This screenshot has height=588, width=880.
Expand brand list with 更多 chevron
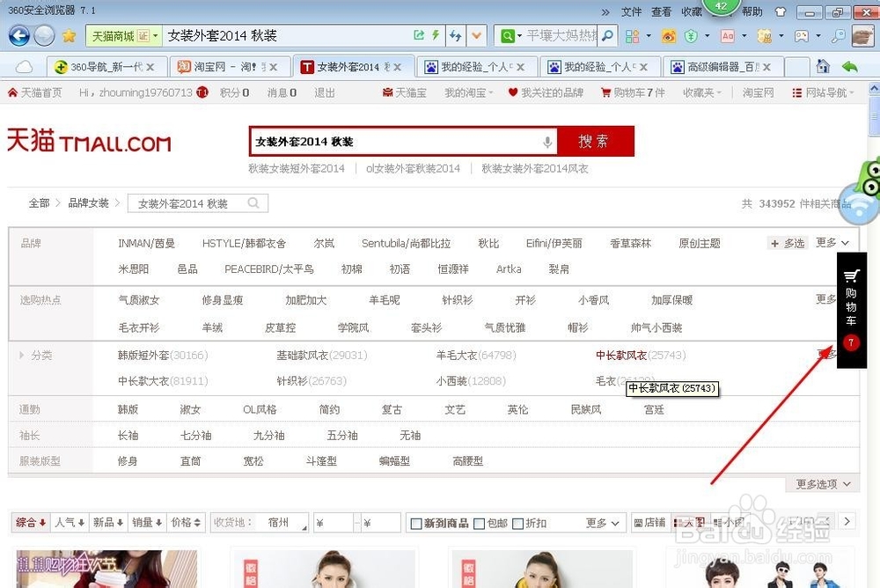832,243
